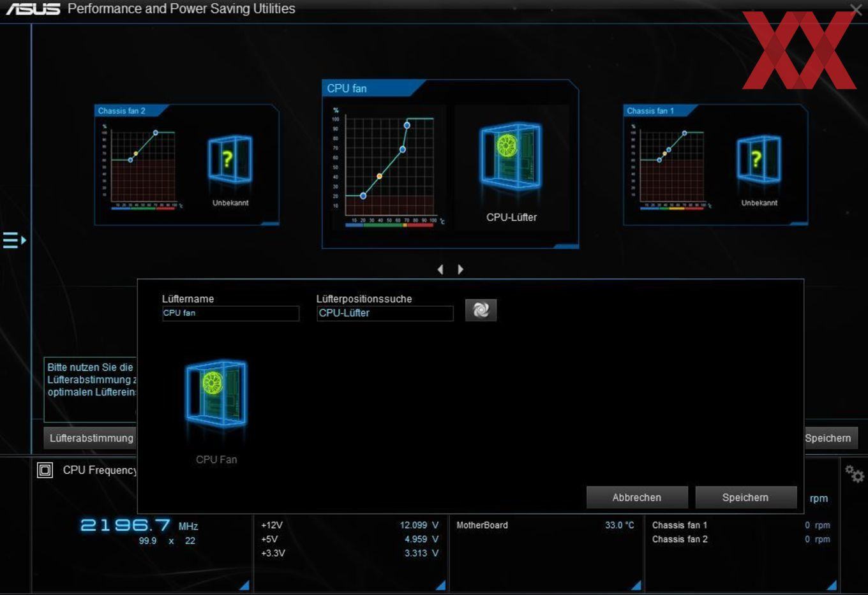Viewport: 868px width, 595px height.
Task: Select the CPU fan card title
Action: pos(347,89)
